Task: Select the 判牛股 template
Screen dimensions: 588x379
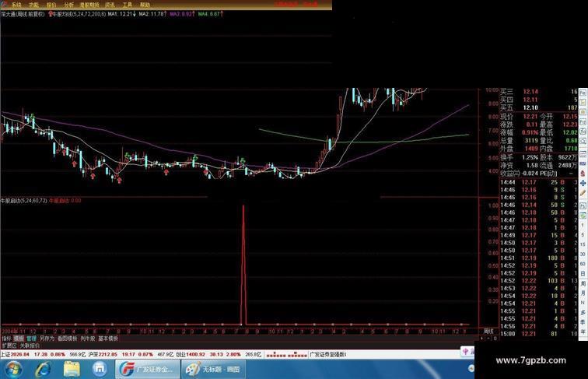Action: coord(88,339)
